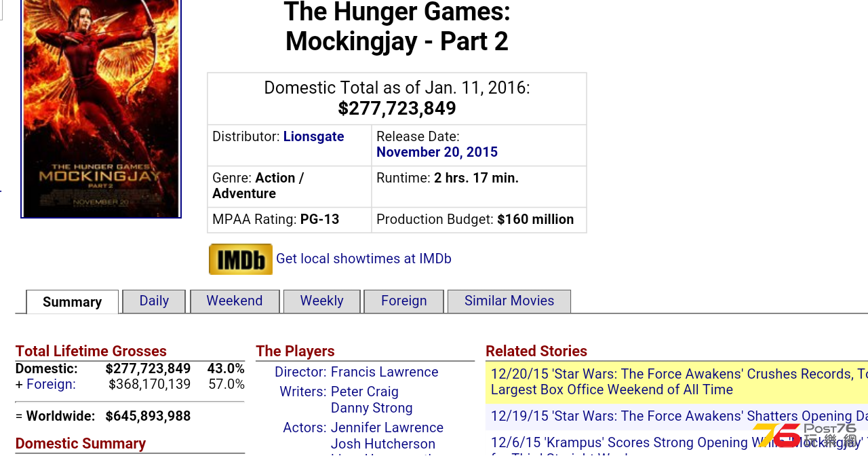The width and height of the screenshot is (868, 456).
Task: Open 12/20/15 Star Wars Crushes Records story
Action: [677, 382]
